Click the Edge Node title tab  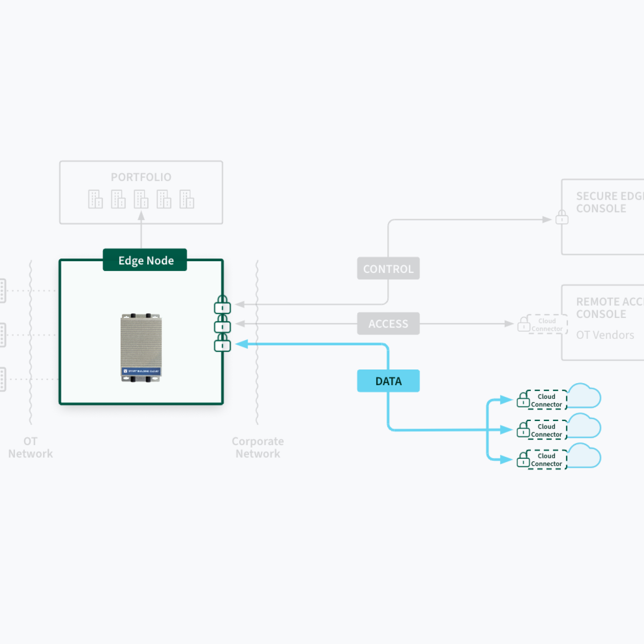[x=145, y=260]
